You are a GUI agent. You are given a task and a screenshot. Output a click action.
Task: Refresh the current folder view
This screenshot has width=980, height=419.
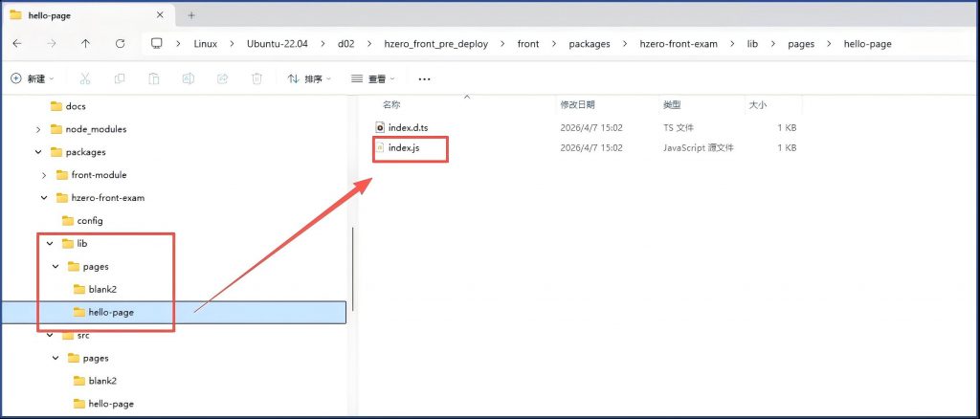coord(120,44)
